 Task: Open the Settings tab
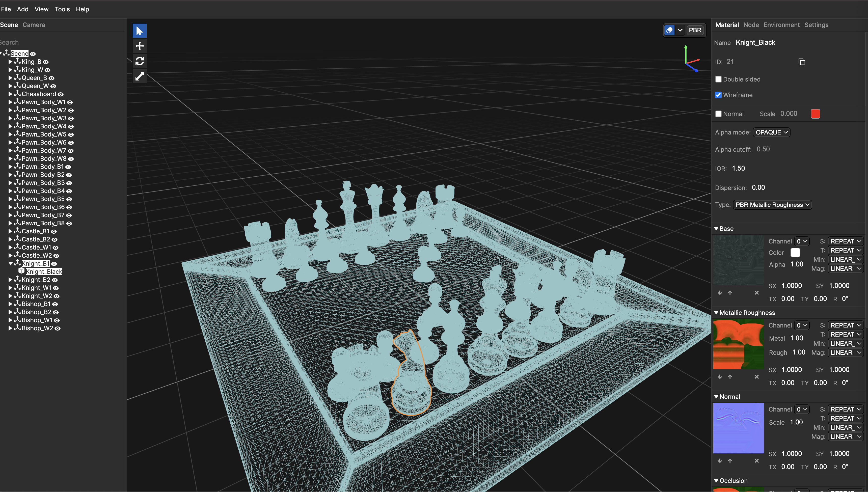816,25
